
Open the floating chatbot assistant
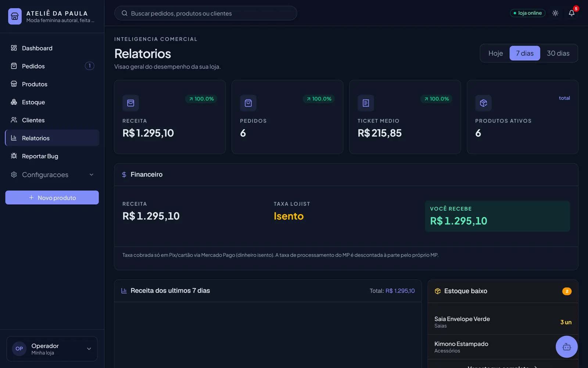click(x=566, y=347)
